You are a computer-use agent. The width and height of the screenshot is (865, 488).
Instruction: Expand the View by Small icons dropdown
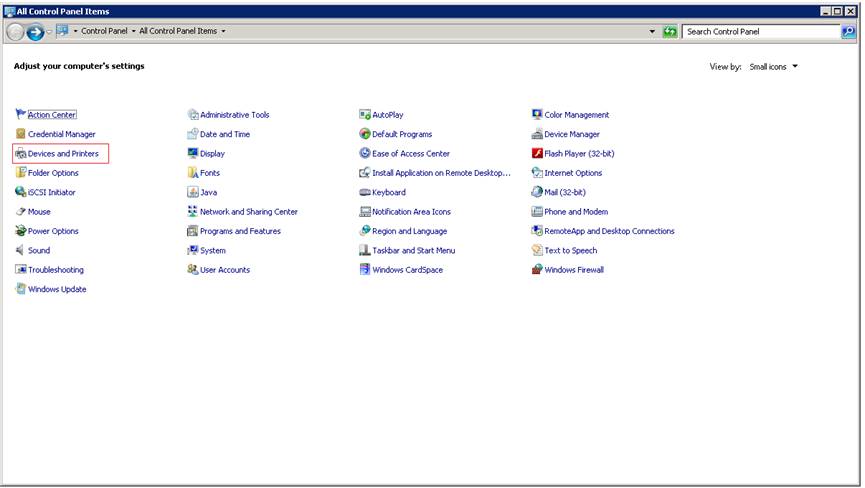pyautogui.click(x=773, y=66)
